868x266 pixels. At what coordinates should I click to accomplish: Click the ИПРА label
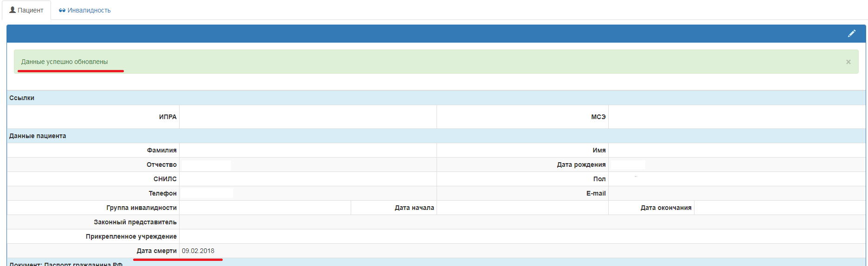167,117
